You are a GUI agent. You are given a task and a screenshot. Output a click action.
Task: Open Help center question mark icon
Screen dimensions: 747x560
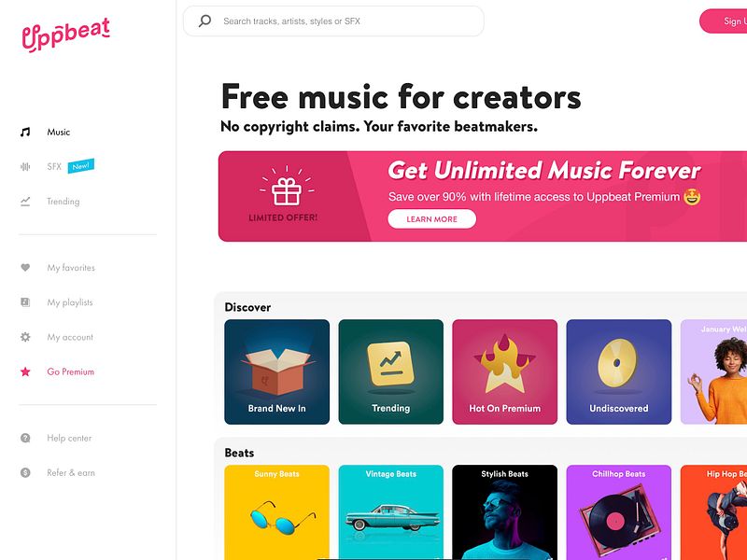24,438
